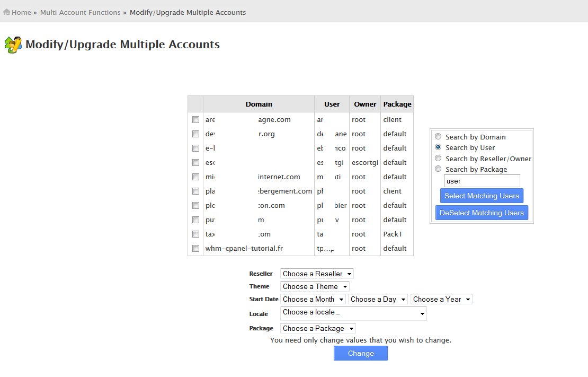Screen dimensions: 588x377
Task: Click the Select Matching Users button
Action: click(x=482, y=196)
